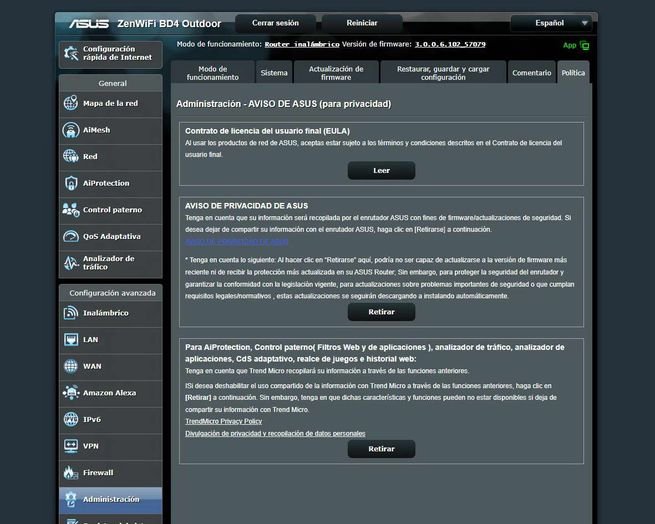Click the Cerrar sesión button

point(274,22)
